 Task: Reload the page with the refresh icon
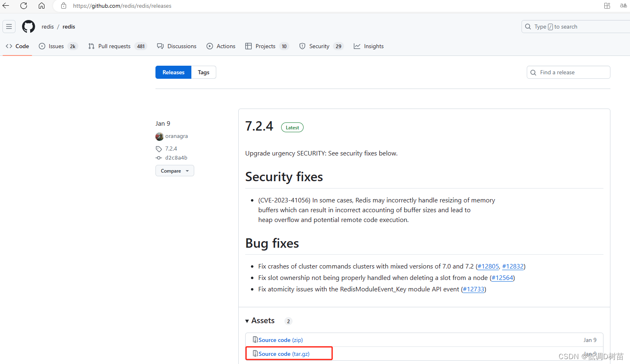[24, 6]
